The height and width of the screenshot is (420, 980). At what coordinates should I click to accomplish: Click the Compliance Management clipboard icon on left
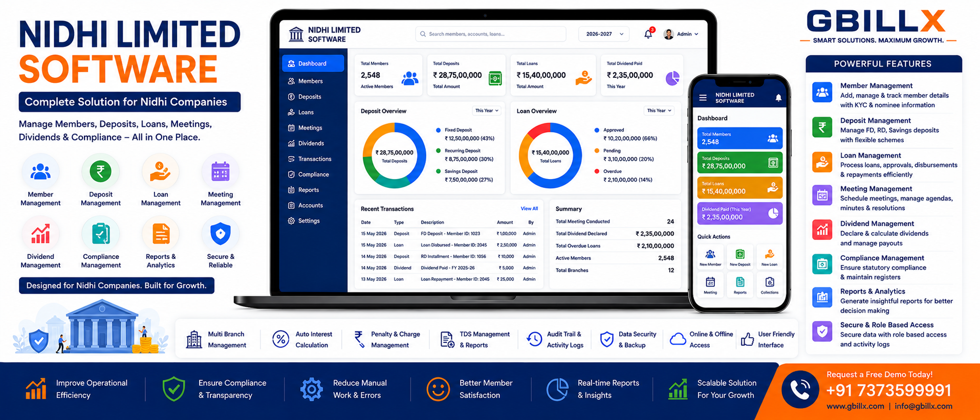(x=100, y=234)
